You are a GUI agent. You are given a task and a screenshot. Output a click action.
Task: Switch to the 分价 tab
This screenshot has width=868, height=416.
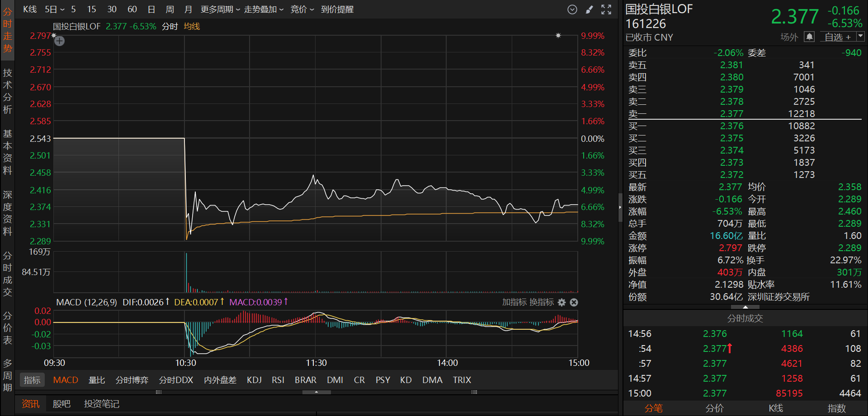[715, 408]
